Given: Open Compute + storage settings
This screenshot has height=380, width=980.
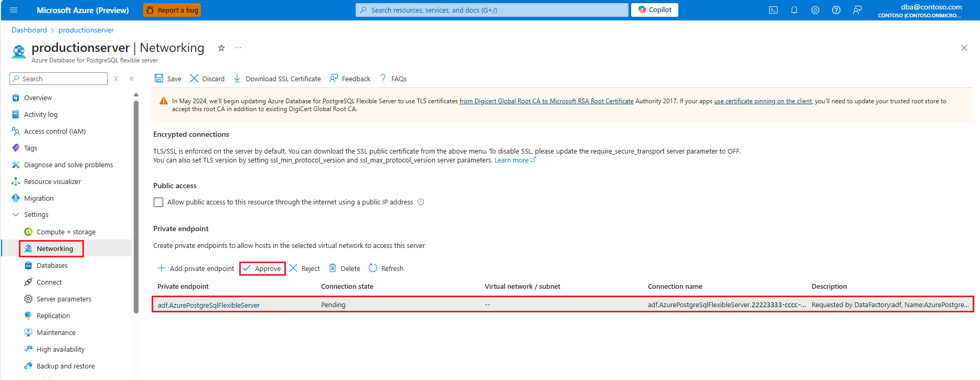Looking at the screenshot, I should [67, 232].
